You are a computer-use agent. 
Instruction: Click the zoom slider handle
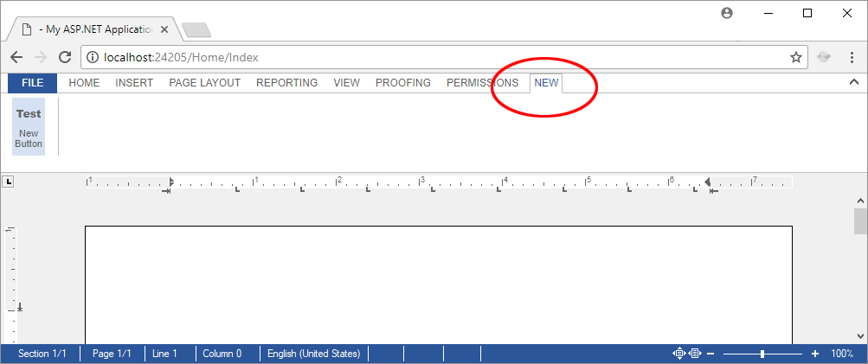click(x=762, y=354)
